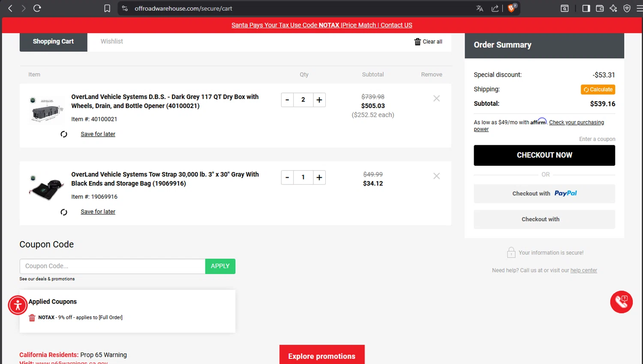
Task: Open the Contact US banner link
Action: pyautogui.click(x=397, y=25)
